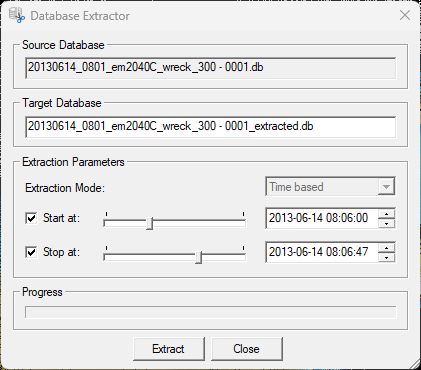Decrease the Stop at time with down arrow
The height and width of the screenshot is (370, 421).
pos(386,257)
